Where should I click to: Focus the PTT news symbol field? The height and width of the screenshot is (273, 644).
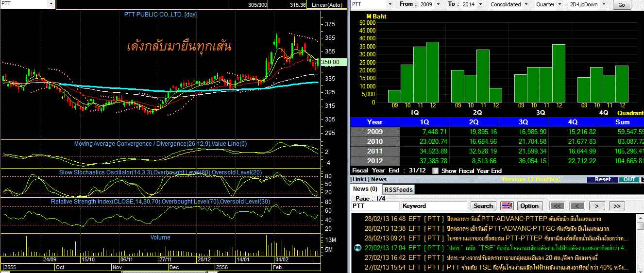(375, 206)
